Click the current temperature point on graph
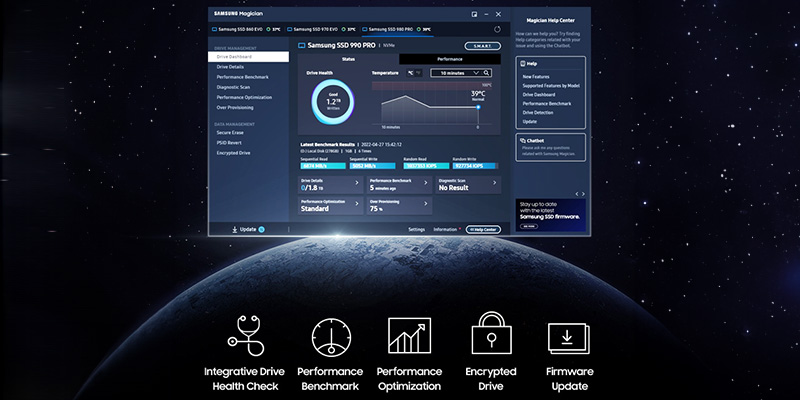Viewport: 800px width, 400px height. [478, 107]
